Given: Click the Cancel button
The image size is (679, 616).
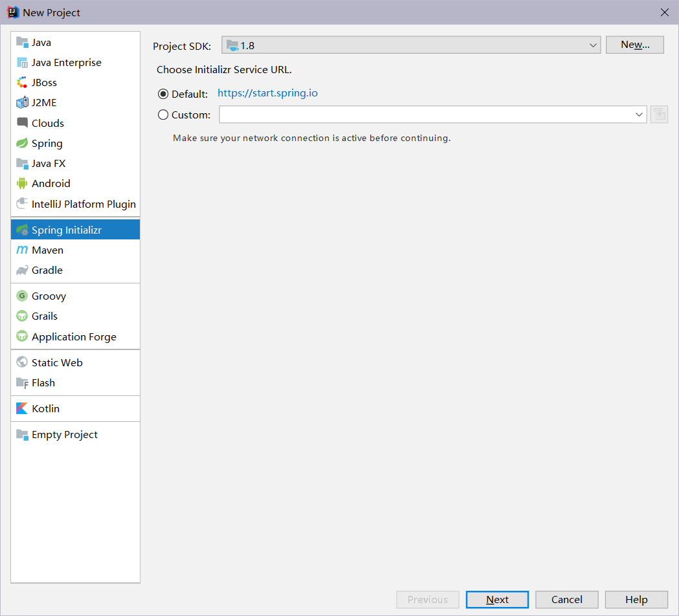Looking at the screenshot, I should pyautogui.click(x=567, y=600).
